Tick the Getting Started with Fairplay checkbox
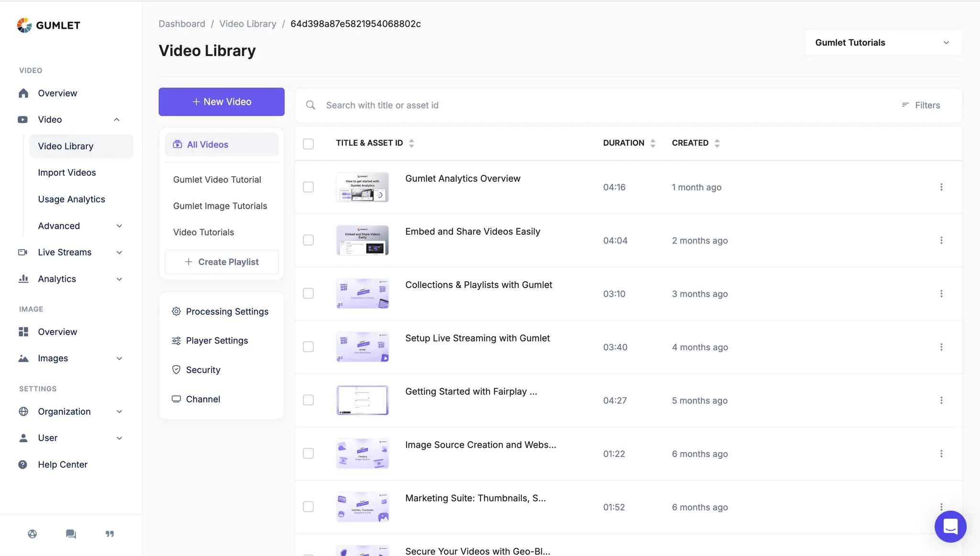Image resolution: width=980 pixels, height=556 pixels. tap(309, 400)
